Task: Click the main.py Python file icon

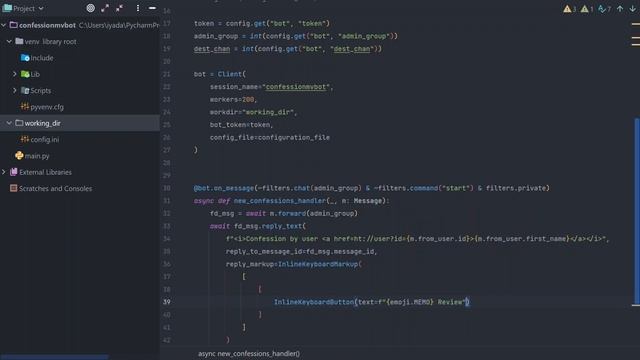Action: tap(19, 156)
